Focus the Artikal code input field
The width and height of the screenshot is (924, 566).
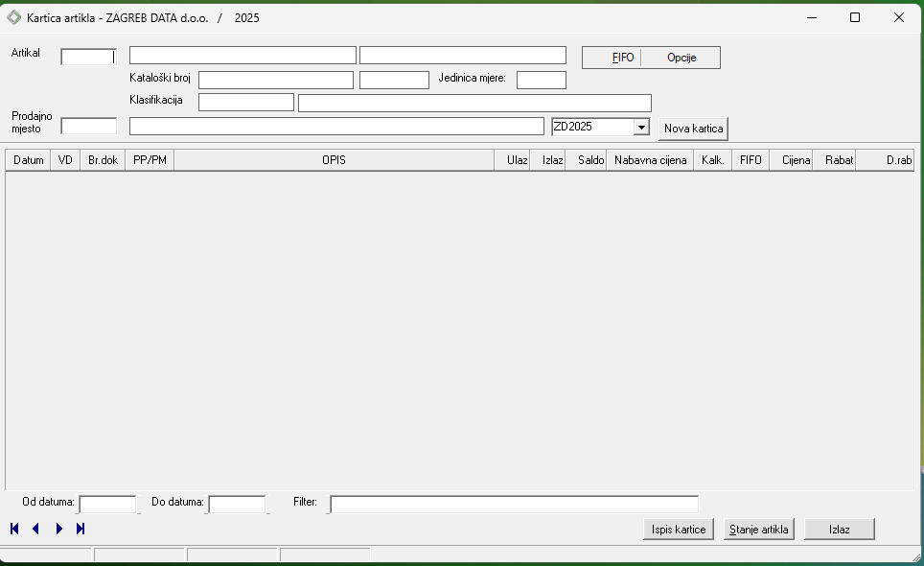click(x=88, y=57)
